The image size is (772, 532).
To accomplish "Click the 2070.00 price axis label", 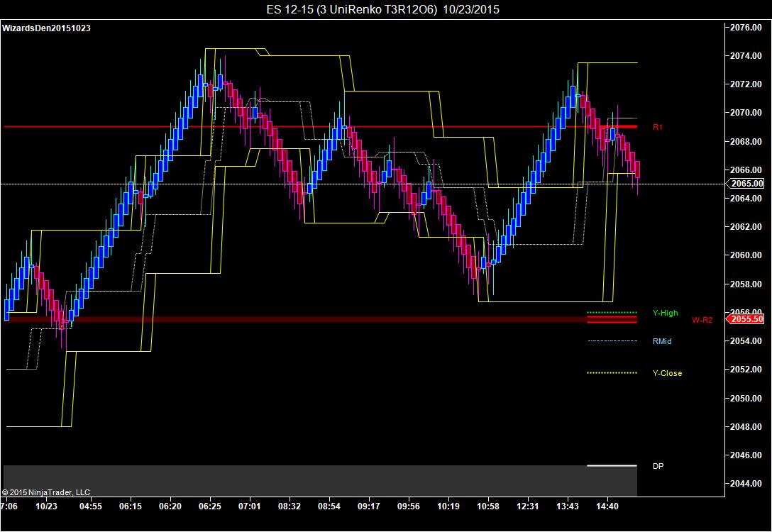I will click(746, 113).
